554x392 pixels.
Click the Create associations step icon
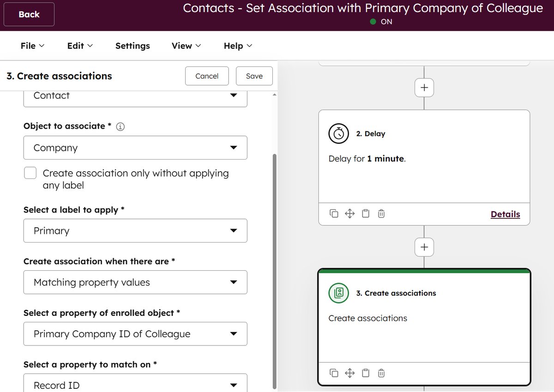339,293
